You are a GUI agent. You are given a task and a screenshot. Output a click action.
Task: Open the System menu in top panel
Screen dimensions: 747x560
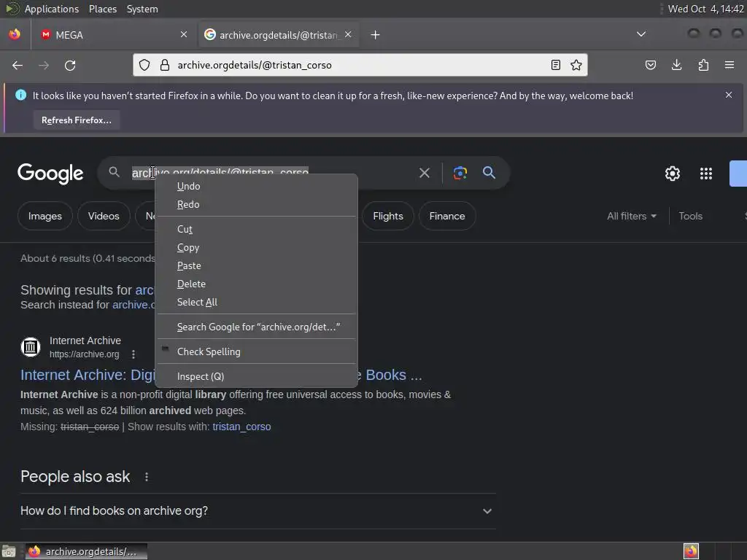click(142, 9)
